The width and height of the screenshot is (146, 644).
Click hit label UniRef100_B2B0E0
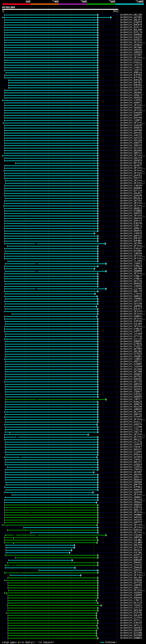131,379
